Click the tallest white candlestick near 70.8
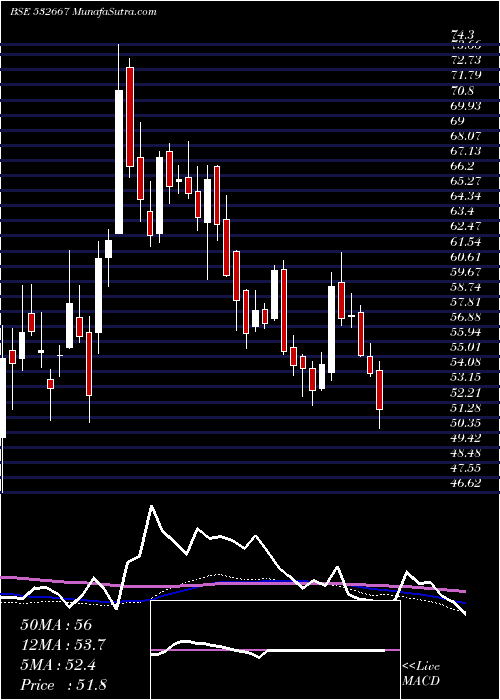500x700 pixels. click(119, 162)
